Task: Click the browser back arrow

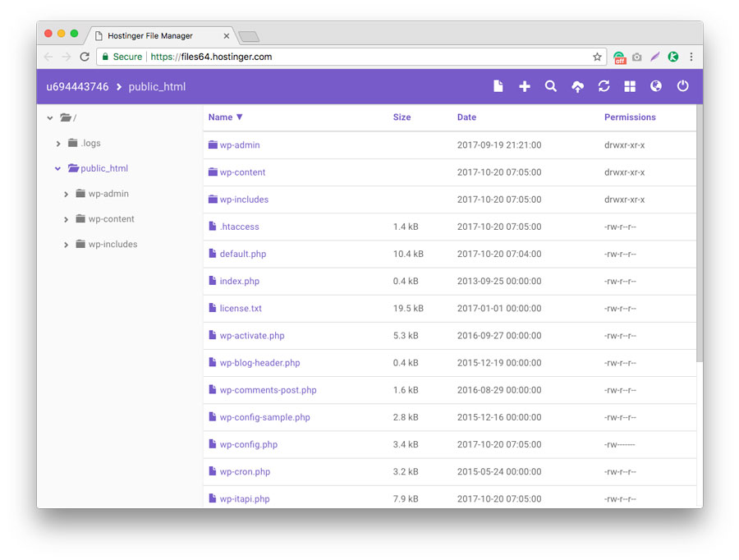Action: [48, 57]
